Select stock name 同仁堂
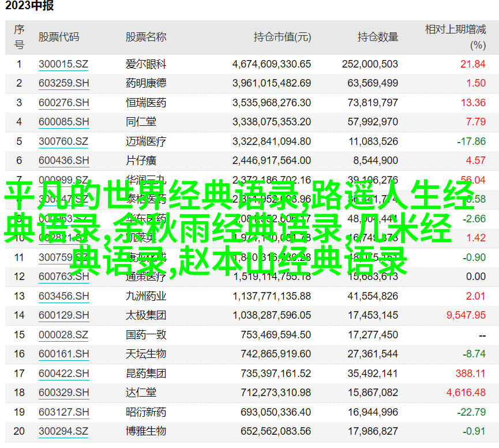 pyautogui.click(x=141, y=122)
